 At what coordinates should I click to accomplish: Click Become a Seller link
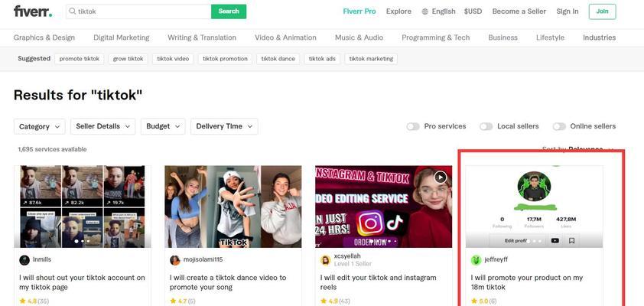[519, 11]
